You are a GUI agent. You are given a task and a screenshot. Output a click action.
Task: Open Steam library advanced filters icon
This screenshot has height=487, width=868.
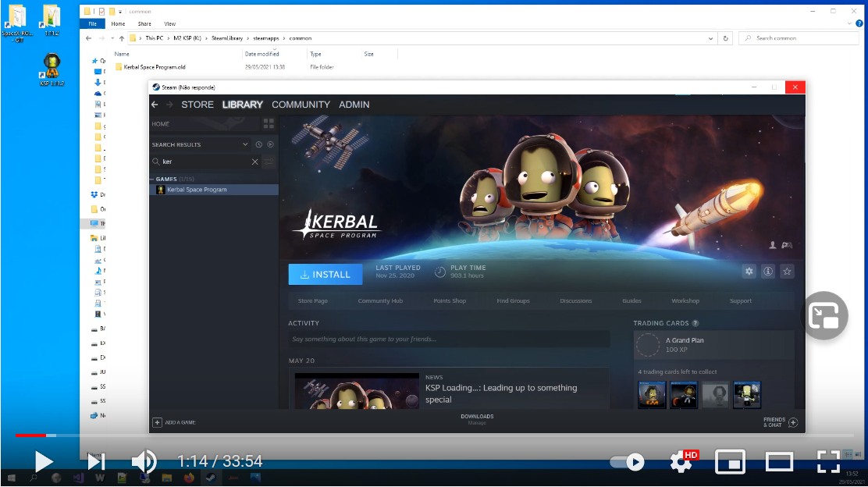tap(269, 162)
